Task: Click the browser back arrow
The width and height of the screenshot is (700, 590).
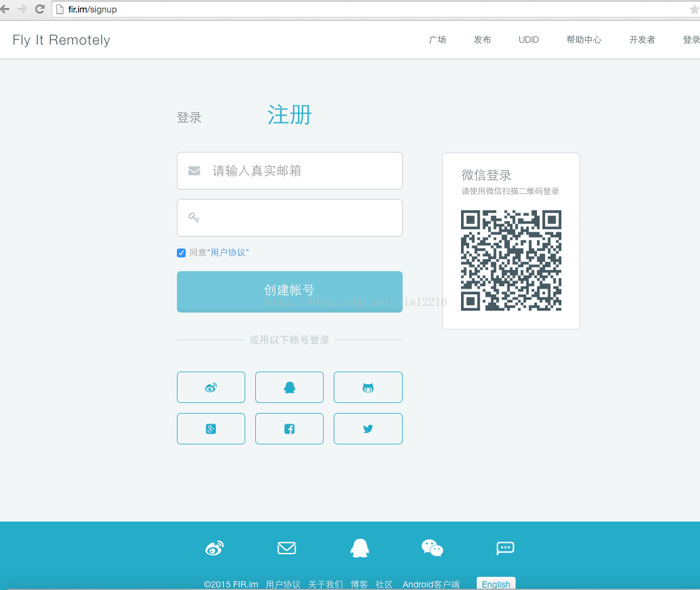Action: (4, 9)
